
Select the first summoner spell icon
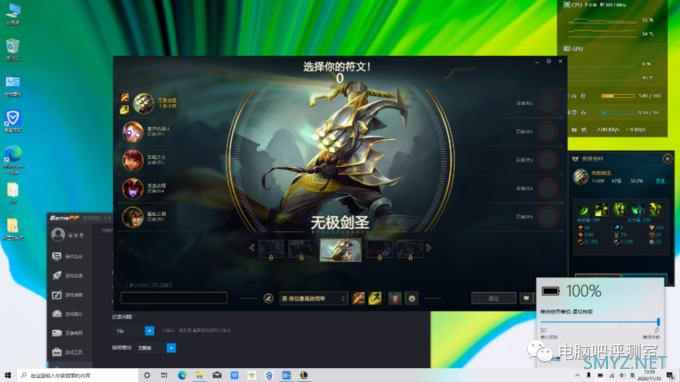pyautogui.click(x=358, y=298)
